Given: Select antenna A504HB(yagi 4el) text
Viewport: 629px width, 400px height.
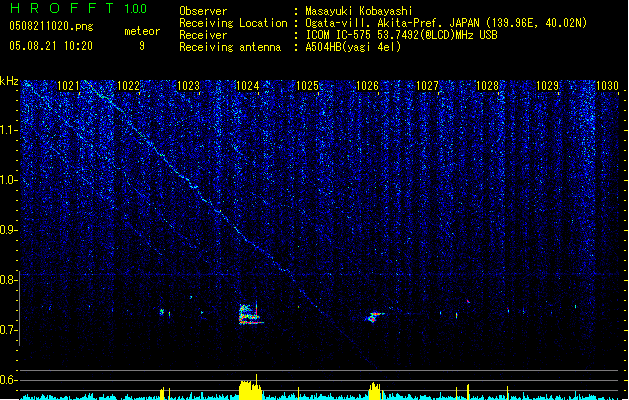Looking at the screenshot, I should click(353, 47).
